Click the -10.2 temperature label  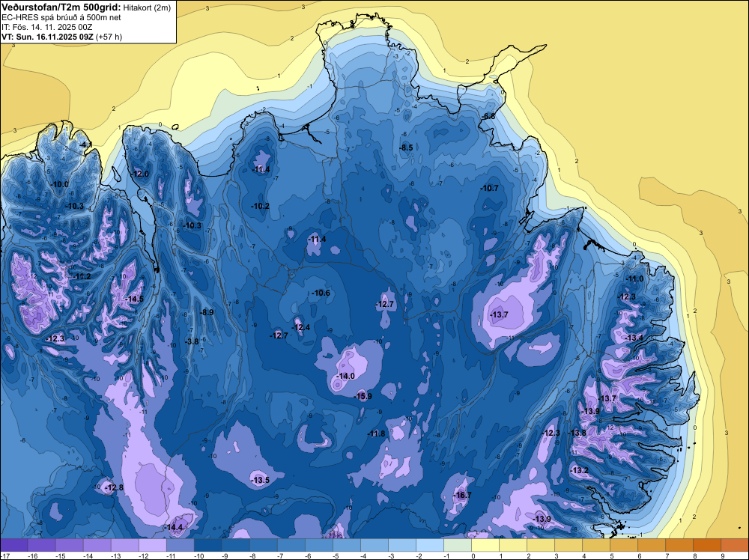(261, 206)
